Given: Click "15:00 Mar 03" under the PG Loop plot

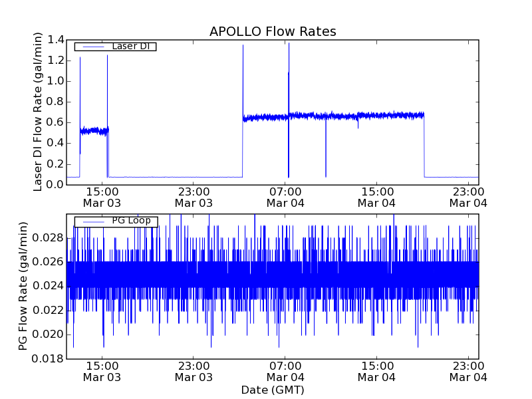Looking at the screenshot, I should [x=102, y=372].
